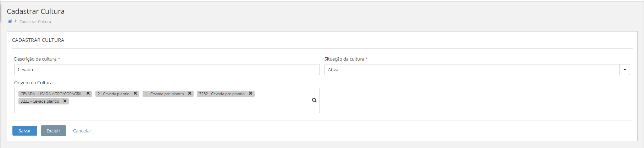Select the "3232 - Cevada pre plantio" tag label
The image size is (644, 148).
click(x=222, y=94)
